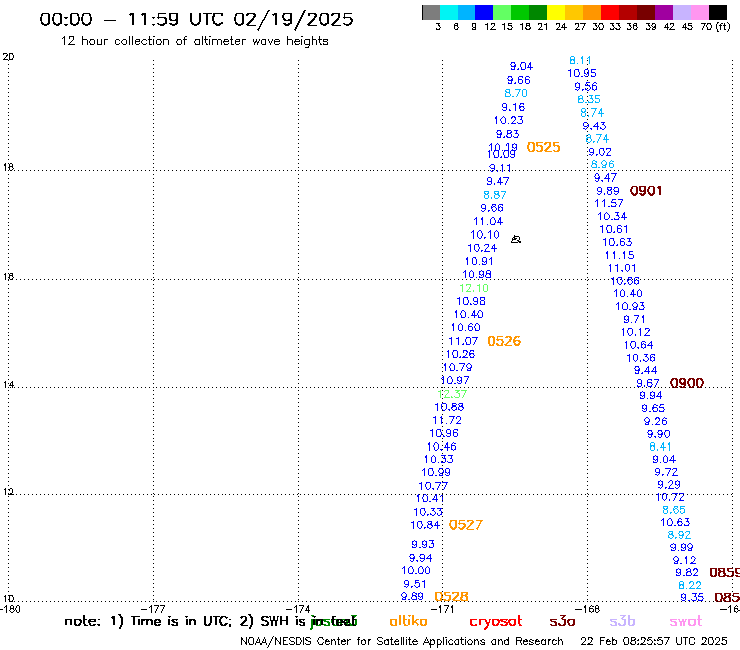Click the cryosat satellite legend label
Image resolution: width=740 pixels, height=650 pixels.
coord(496,621)
